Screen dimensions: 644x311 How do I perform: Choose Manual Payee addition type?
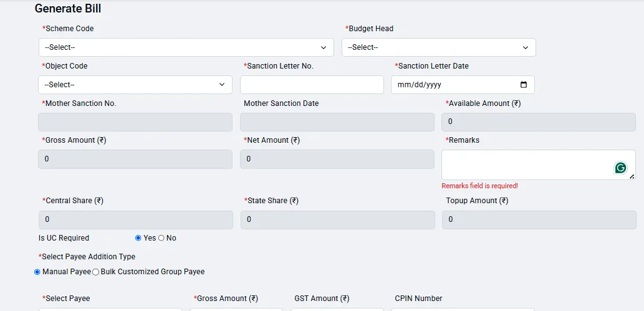coord(37,272)
